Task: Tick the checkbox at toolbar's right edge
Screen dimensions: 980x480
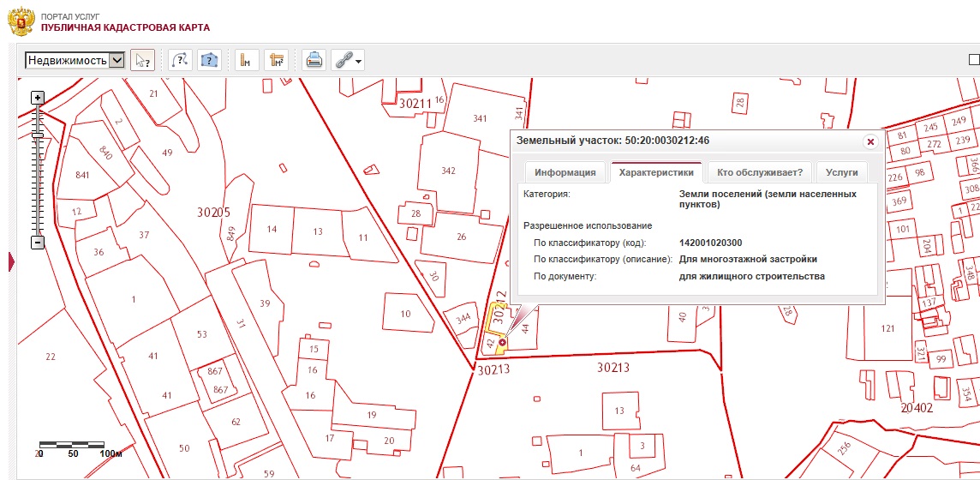Action: pos(974,60)
